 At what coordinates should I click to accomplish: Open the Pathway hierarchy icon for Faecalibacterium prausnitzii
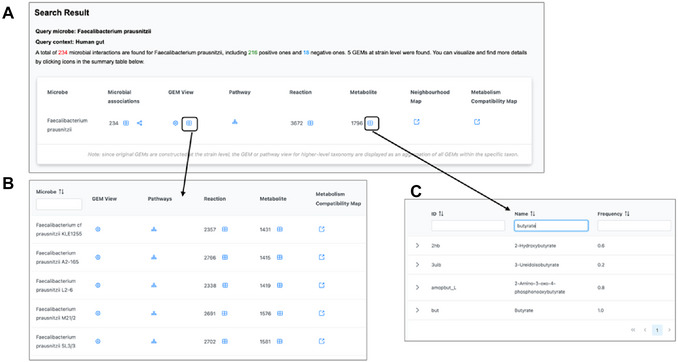(x=235, y=122)
